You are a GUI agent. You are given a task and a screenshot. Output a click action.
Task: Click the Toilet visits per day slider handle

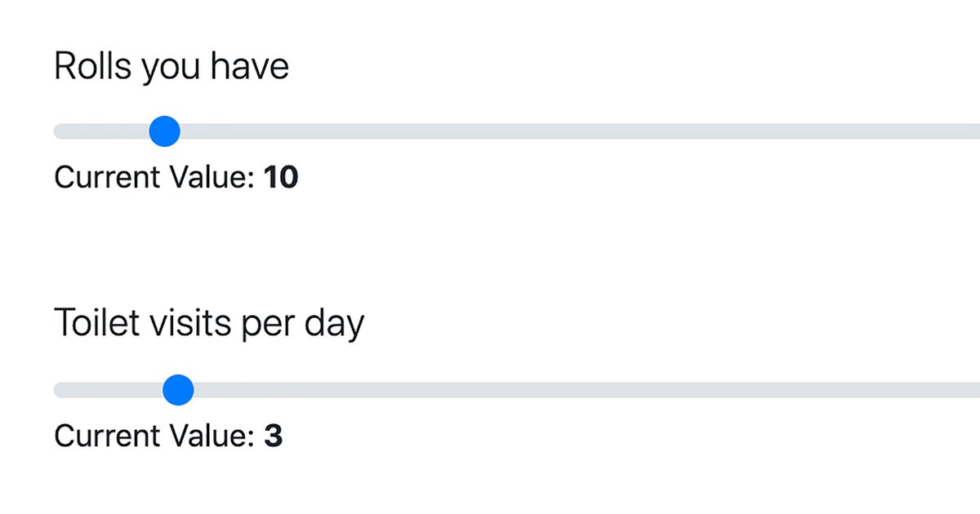point(177,390)
